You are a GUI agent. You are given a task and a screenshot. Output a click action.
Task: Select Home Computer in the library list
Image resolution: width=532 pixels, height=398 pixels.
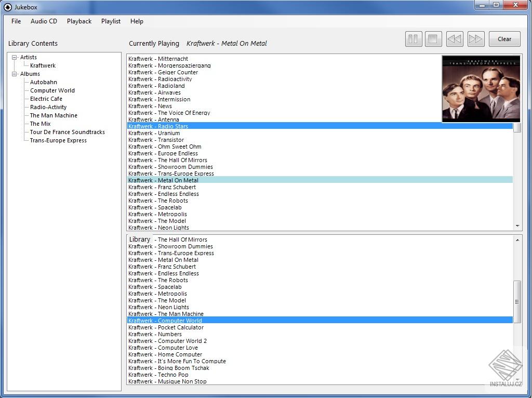165,354
